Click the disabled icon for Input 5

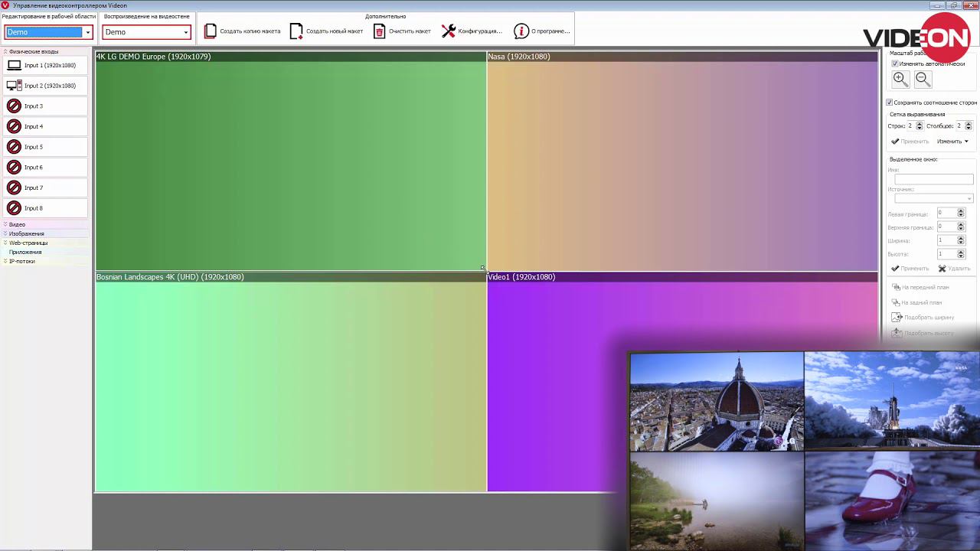coord(14,147)
